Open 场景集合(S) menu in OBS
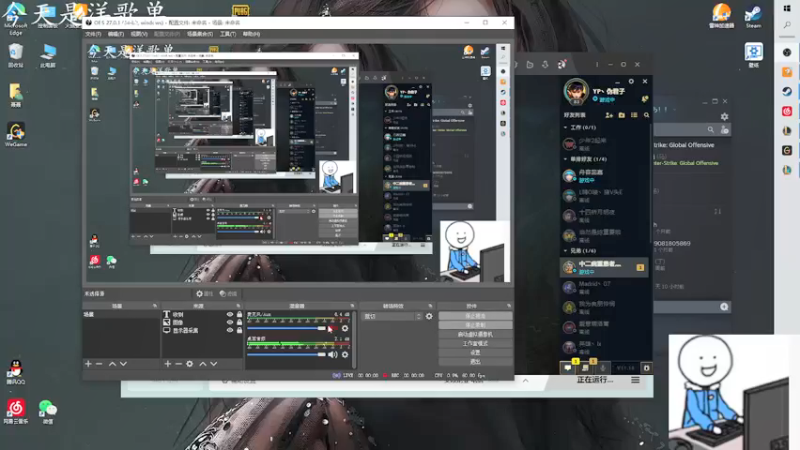The width and height of the screenshot is (800, 450). click(199, 34)
